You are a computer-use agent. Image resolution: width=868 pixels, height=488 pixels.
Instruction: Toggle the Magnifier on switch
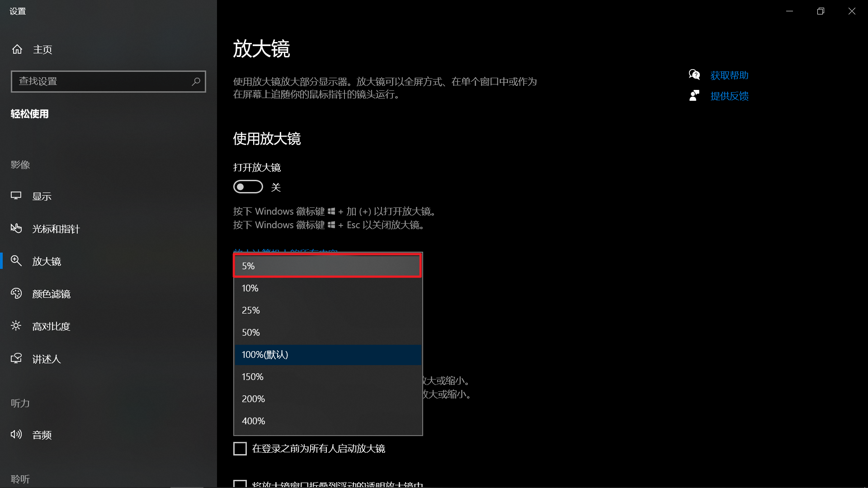[248, 187]
